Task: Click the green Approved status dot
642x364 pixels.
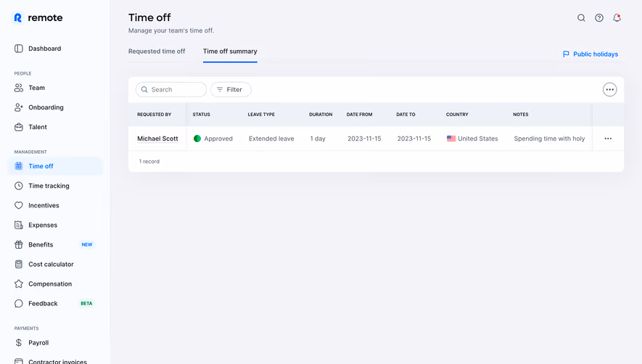Action: [197, 138]
